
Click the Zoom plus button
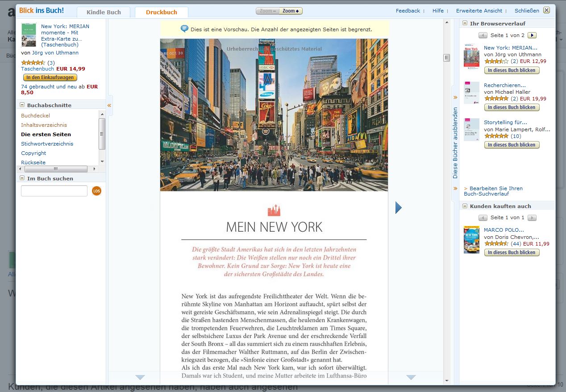coord(291,11)
